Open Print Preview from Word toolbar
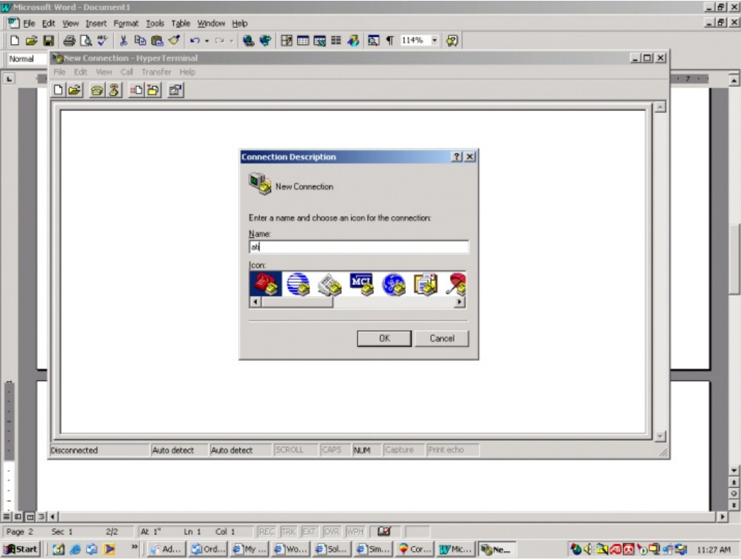741x560 pixels. pyautogui.click(x=85, y=41)
